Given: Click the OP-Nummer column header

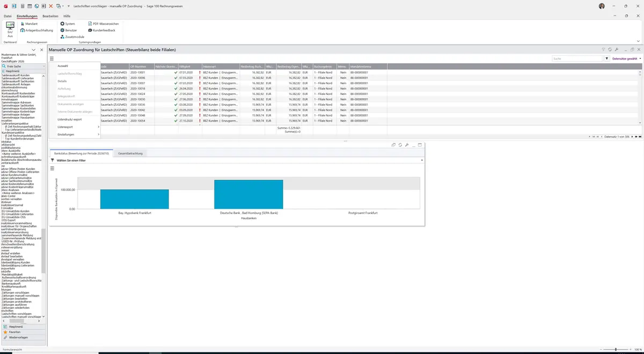Looking at the screenshot, I should point(141,66).
